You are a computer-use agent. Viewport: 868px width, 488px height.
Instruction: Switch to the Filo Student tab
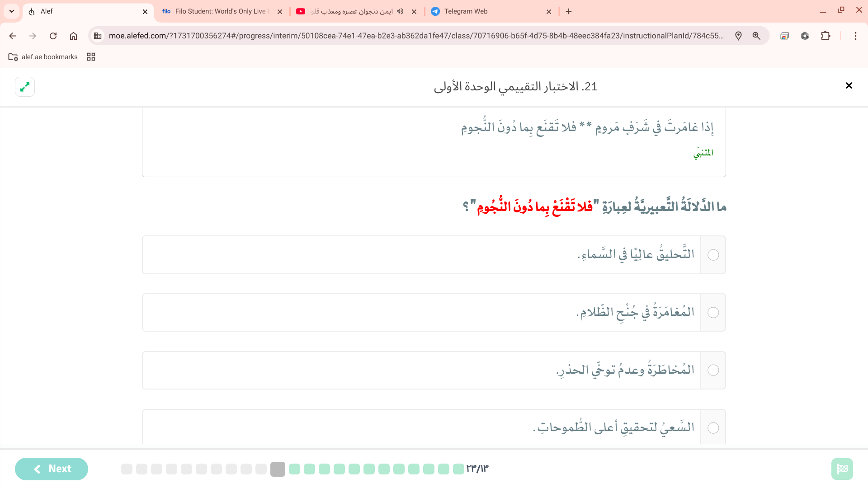click(x=217, y=11)
